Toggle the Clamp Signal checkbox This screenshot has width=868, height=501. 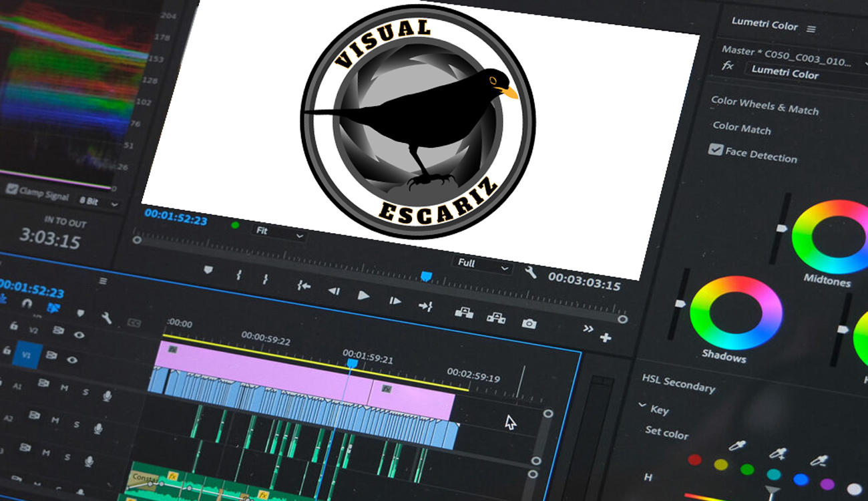tap(11, 189)
